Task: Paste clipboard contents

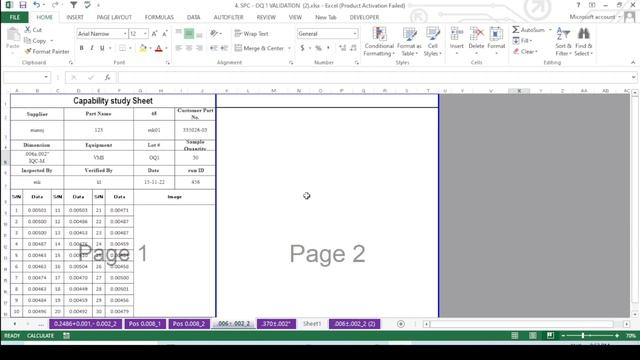Action: click(x=13, y=39)
